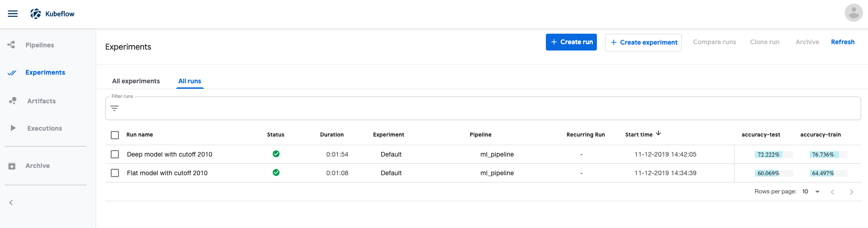Collapse the left sidebar with chevron

[11, 203]
